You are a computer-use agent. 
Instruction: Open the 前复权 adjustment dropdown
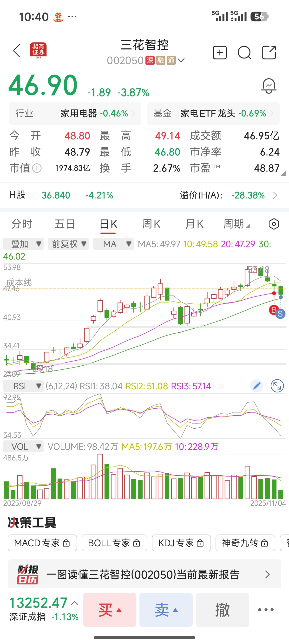[68, 244]
